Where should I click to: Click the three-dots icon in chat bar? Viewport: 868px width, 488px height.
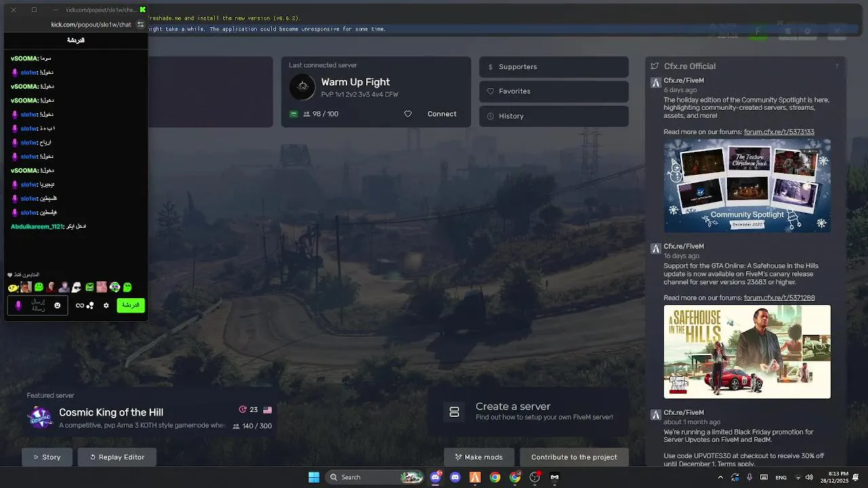(x=90, y=306)
